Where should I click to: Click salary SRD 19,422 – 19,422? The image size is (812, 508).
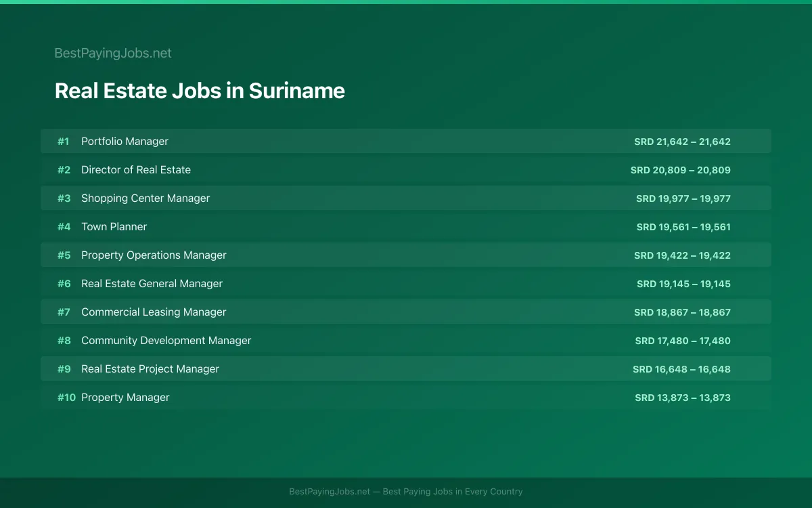(x=682, y=255)
